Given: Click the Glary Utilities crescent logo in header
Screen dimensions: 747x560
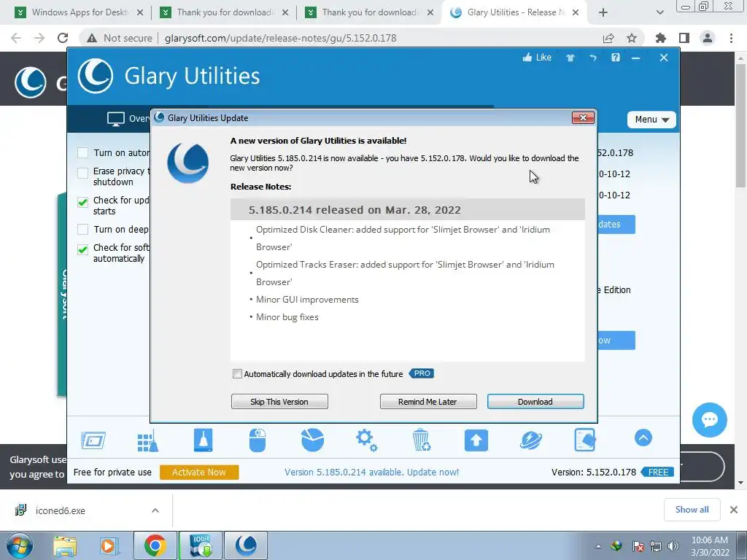Looking at the screenshot, I should click(x=96, y=76).
